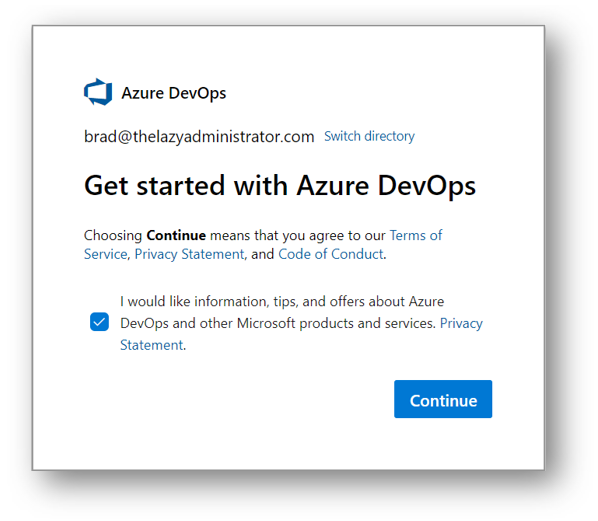Click the Statement link word below DevOps
This screenshot has width=598, height=521.
pos(152,345)
